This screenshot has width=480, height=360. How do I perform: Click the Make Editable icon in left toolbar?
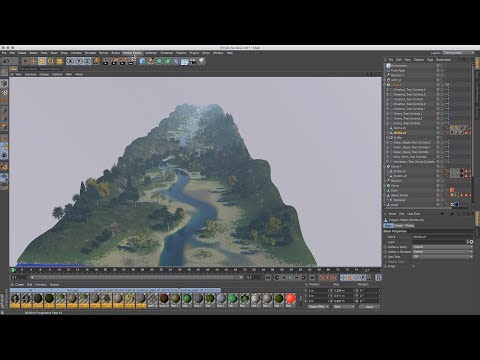click(x=4, y=72)
